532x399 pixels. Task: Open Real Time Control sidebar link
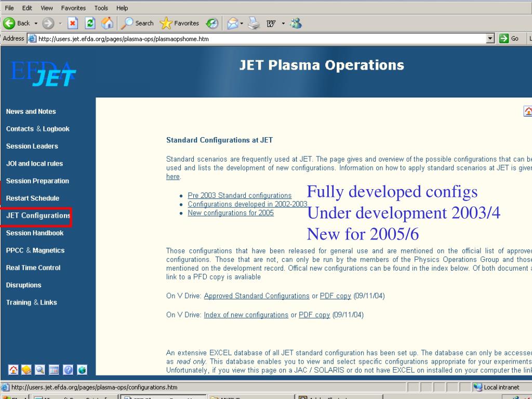coord(33,268)
